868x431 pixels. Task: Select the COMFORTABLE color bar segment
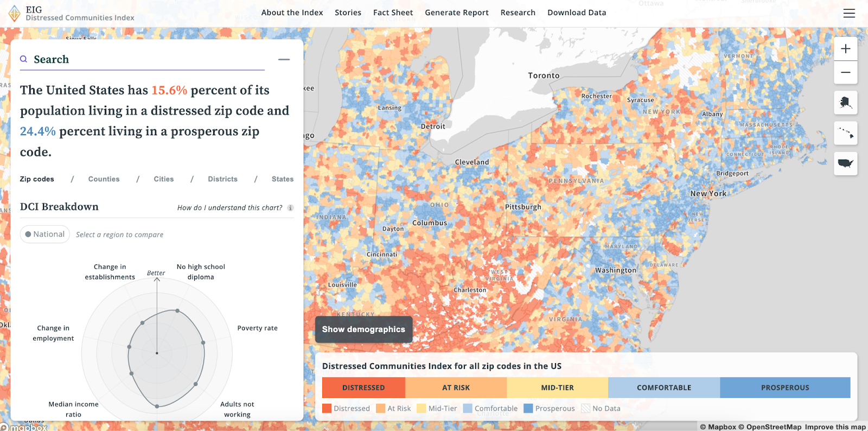point(664,388)
